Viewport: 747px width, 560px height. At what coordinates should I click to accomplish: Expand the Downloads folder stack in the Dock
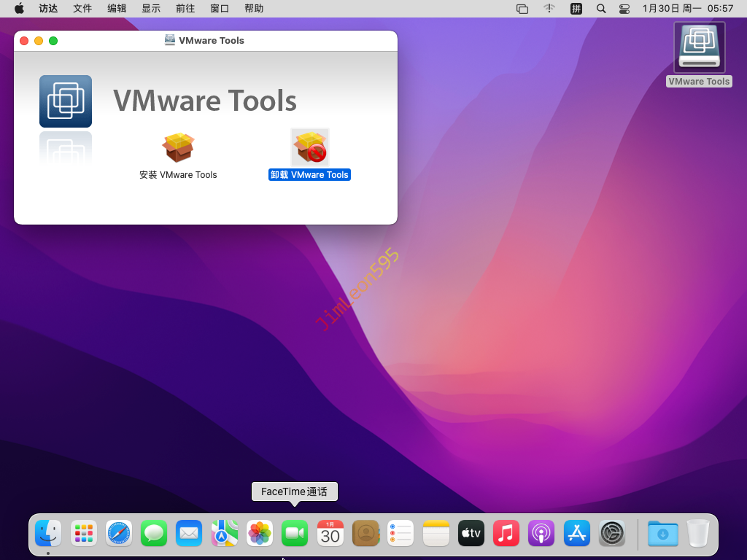pos(662,534)
